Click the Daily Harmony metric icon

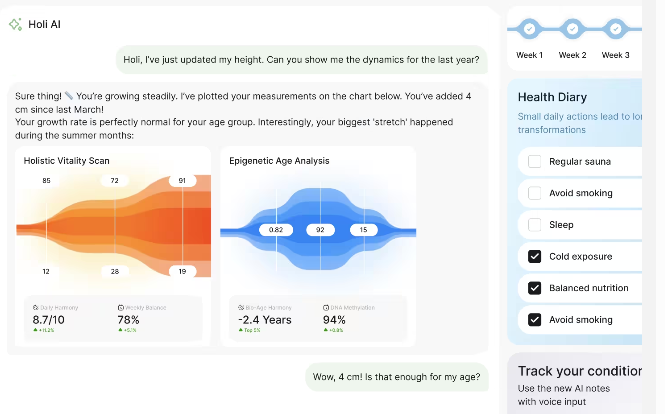point(36,308)
